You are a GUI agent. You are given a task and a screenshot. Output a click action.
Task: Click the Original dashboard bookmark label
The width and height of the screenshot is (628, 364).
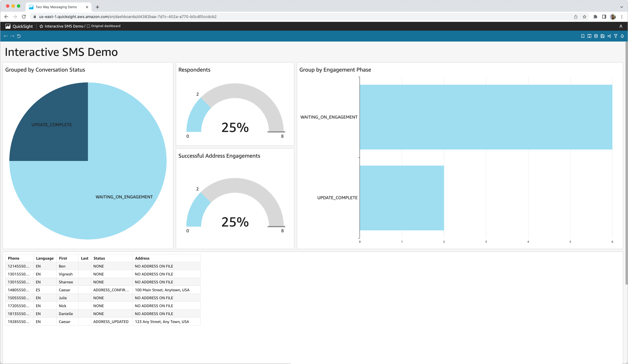click(105, 26)
